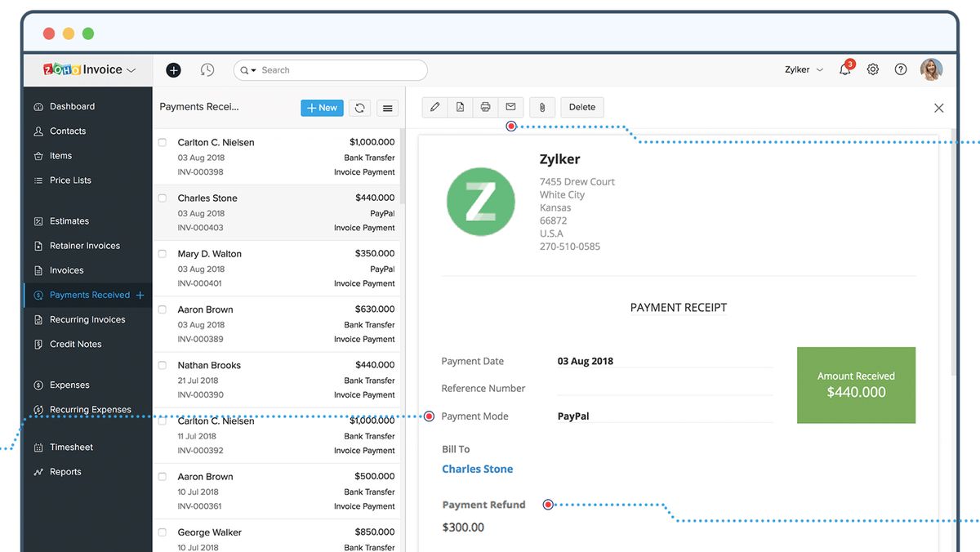
Task: Open the recent history clock icon
Action: point(207,70)
